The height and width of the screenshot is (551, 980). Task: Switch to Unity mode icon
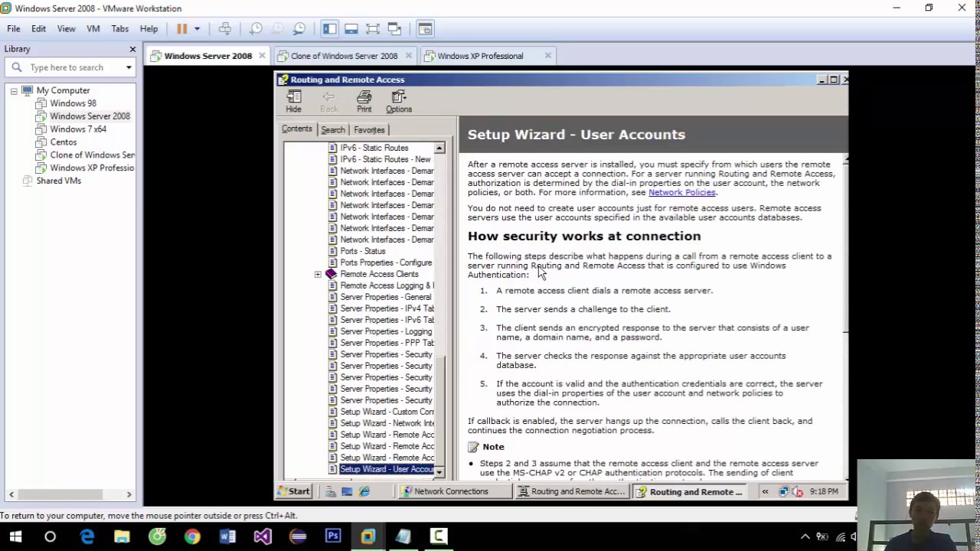[x=394, y=28]
